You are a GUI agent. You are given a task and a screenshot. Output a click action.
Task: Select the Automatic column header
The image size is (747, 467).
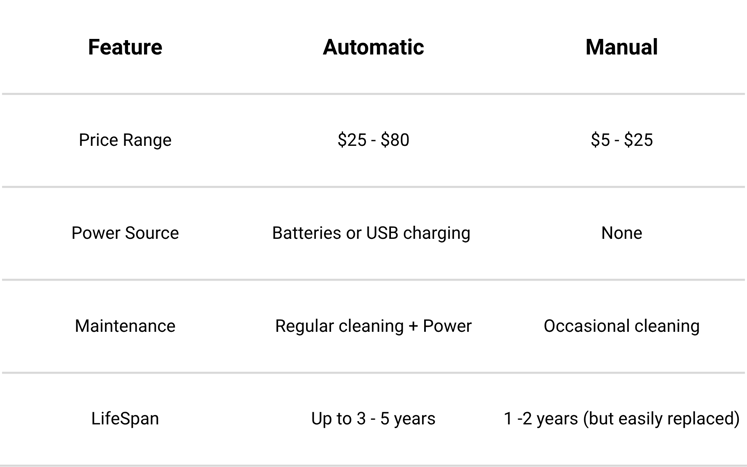373,47
